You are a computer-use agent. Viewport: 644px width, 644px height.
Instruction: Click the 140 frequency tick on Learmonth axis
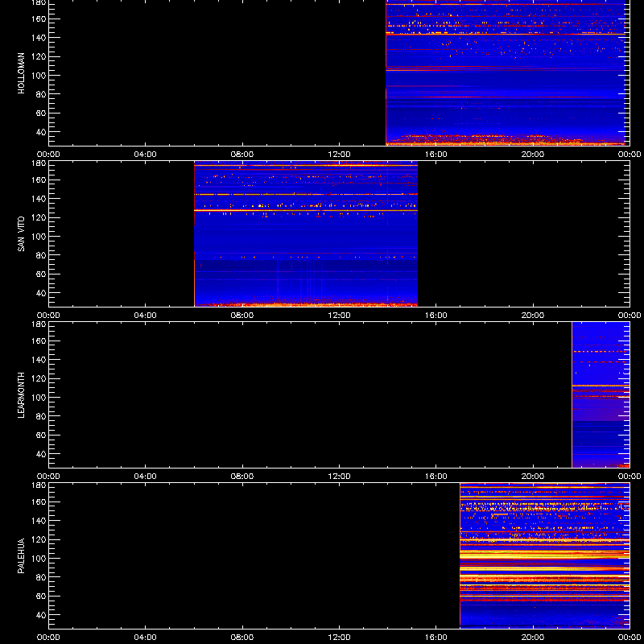[x=40, y=360]
